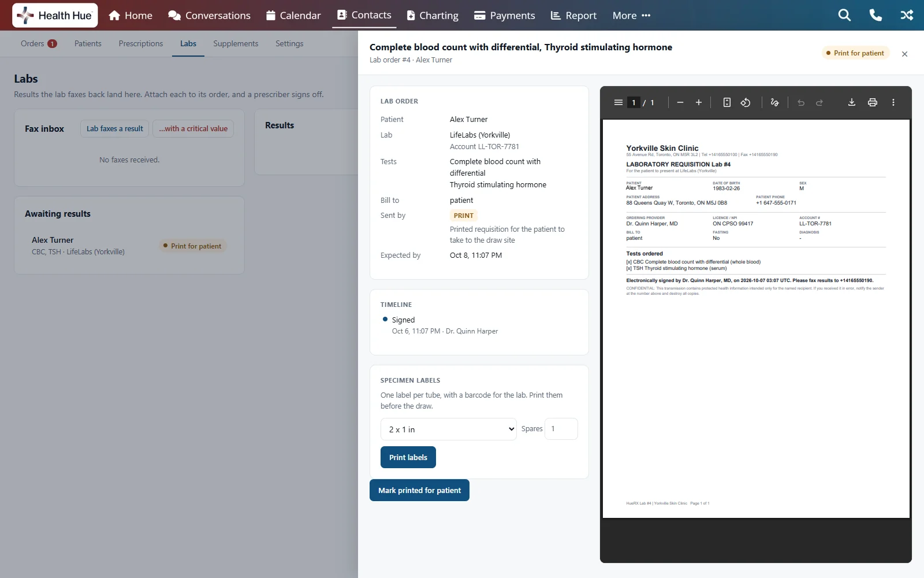Screen dimensions: 924x578
Task: Click the Print for patient badge in the panel header
Action: point(856,53)
